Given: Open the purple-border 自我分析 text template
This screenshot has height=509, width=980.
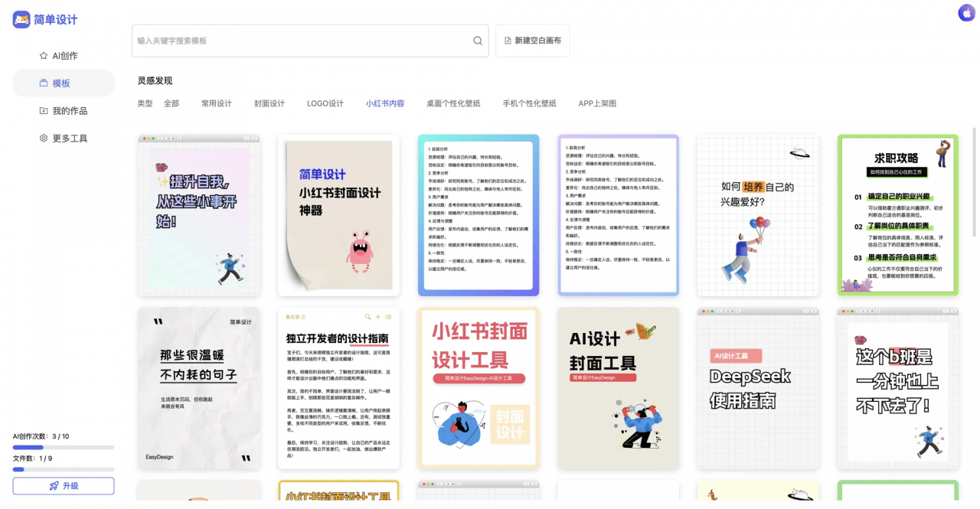Looking at the screenshot, I should pos(619,216).
